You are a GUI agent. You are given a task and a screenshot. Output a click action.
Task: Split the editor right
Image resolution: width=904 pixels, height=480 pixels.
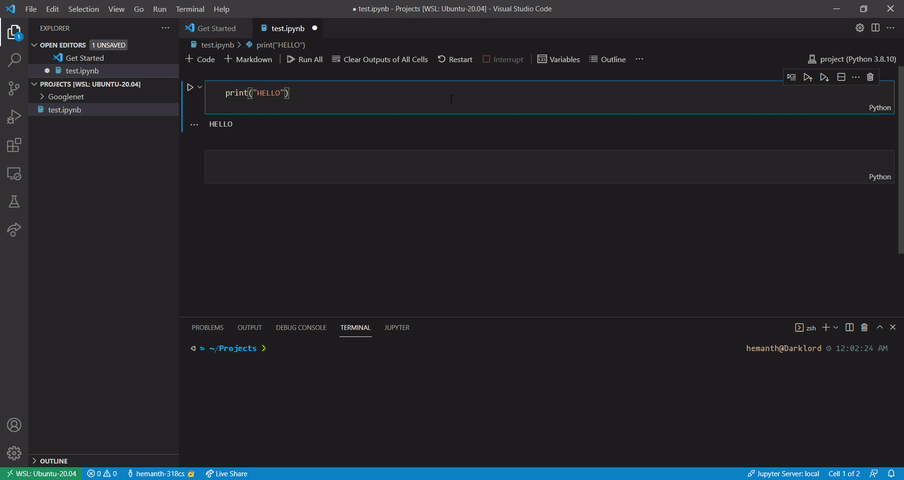(x=875, y=28)
